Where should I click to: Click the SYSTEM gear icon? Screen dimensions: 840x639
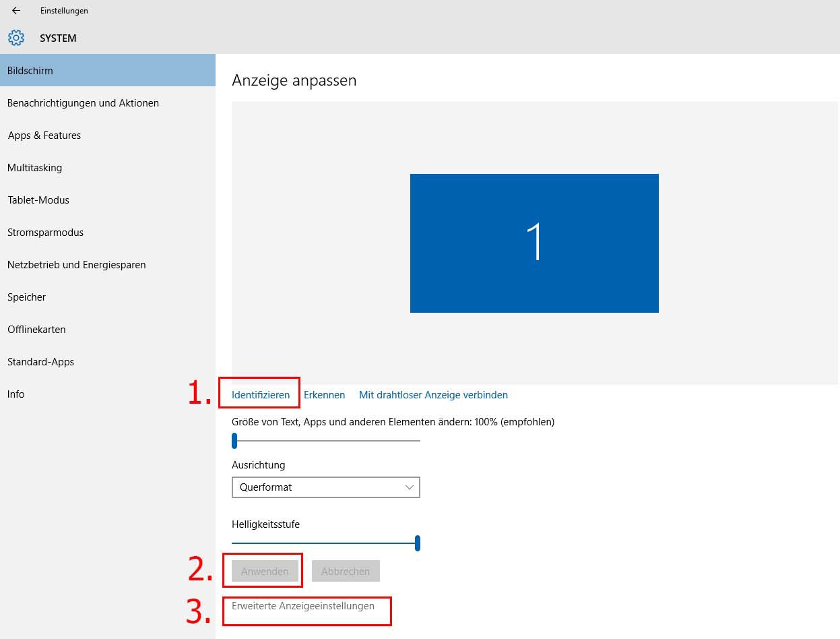coord(16,38)
